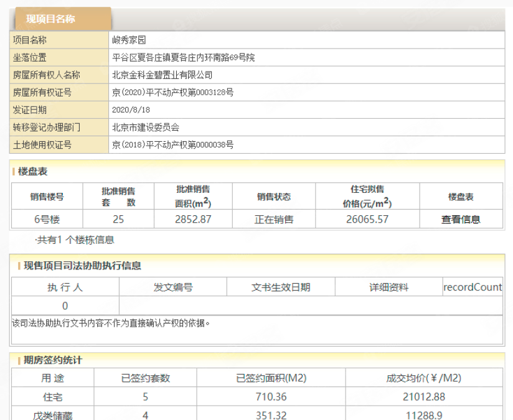Click the recordCount column header

(473, 287)
